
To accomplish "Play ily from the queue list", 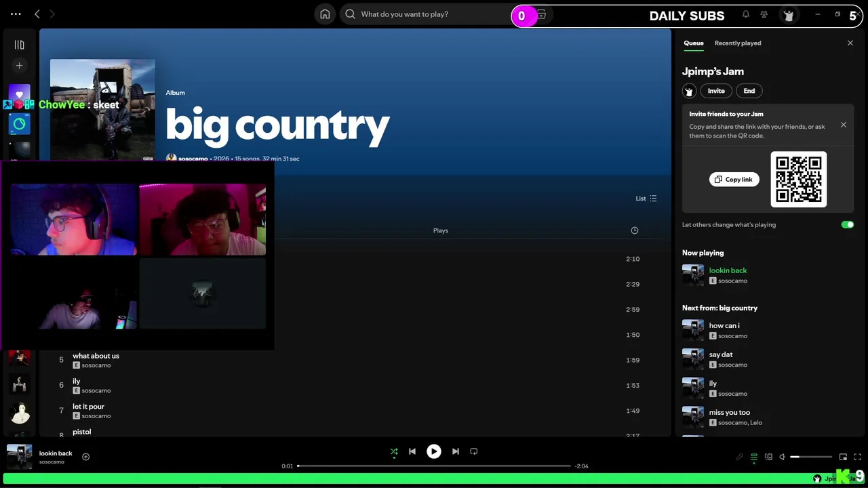I will point(713,384).
